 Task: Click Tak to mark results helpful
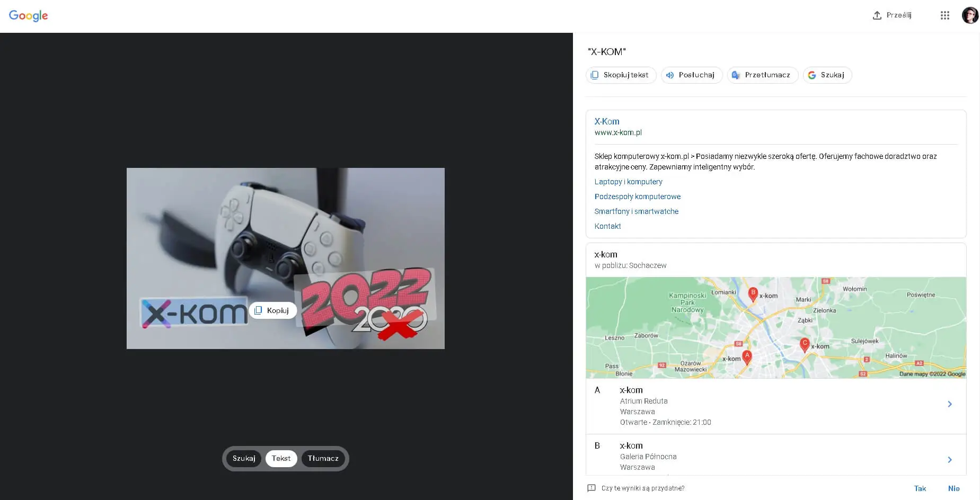[920, 488]
